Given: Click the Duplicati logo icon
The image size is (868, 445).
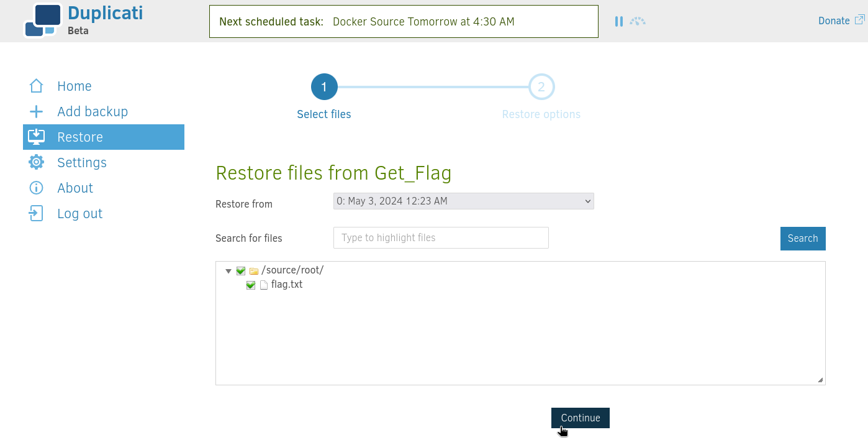Looking at the screenshot, I should click(43, 21).
